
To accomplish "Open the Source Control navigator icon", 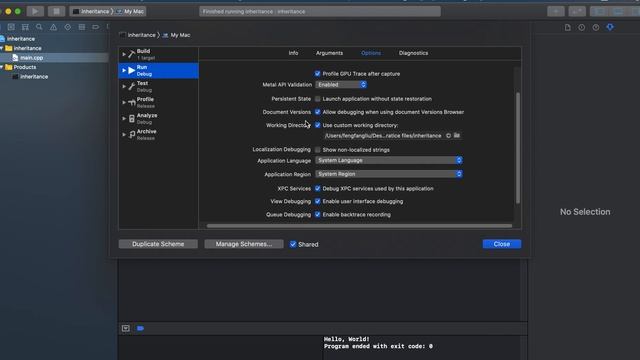I will pos(11,27).
